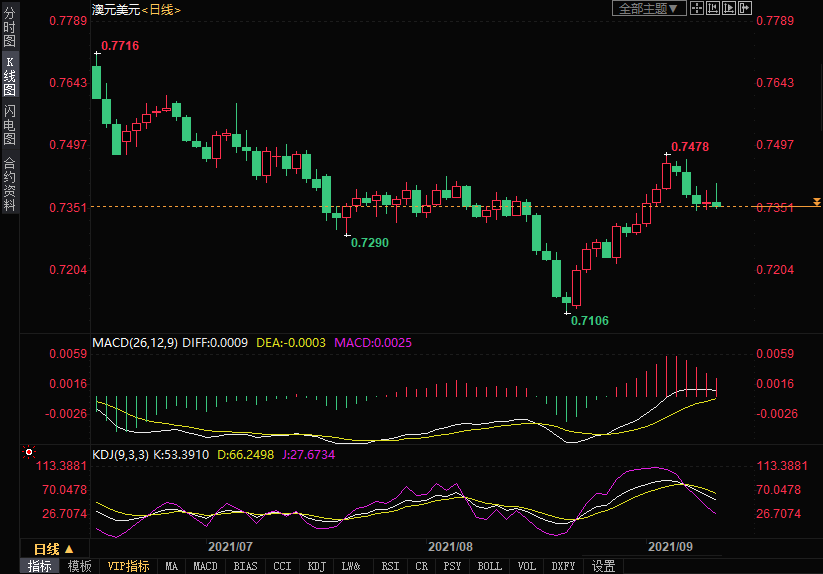Click the MACD(26,12,9) indicator label

[x=135, y=342]
